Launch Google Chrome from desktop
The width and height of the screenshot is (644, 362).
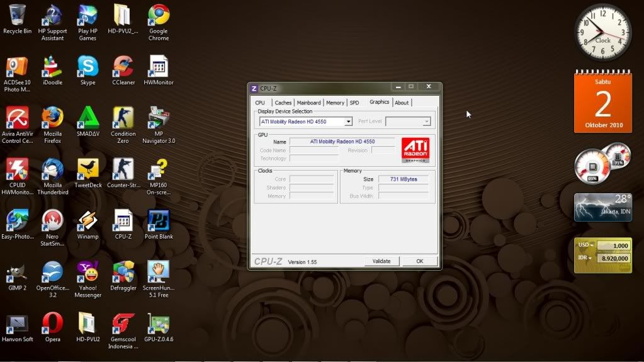tap(159, 23)
